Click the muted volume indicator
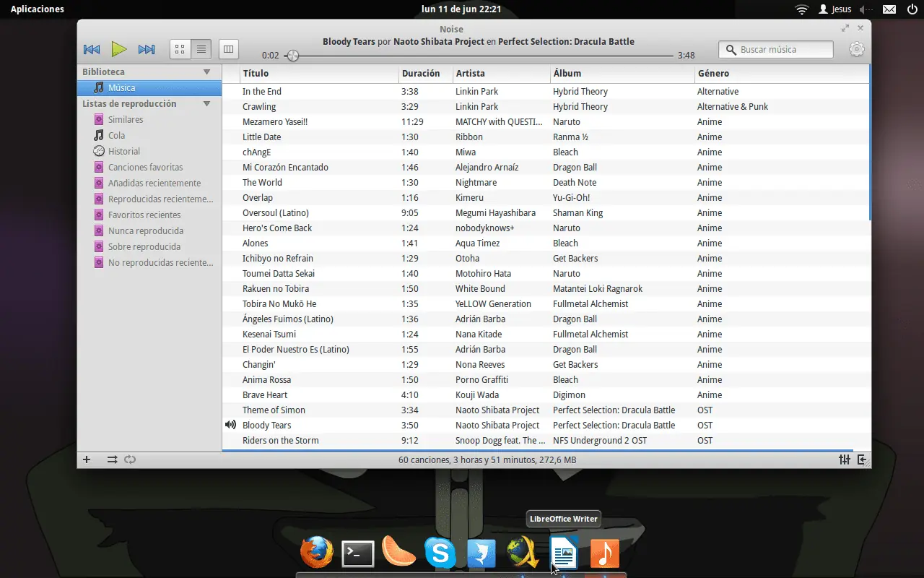Screen dimensions: 924x578 point(866,9)
